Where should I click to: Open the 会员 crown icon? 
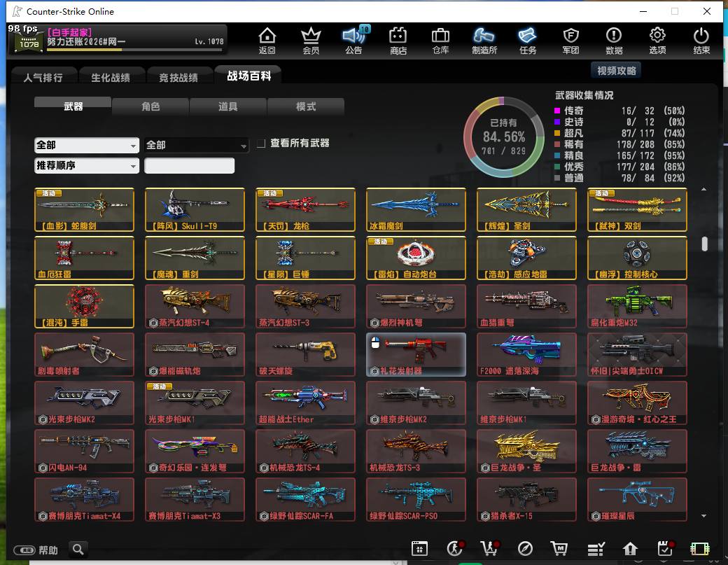click(311, 40)
